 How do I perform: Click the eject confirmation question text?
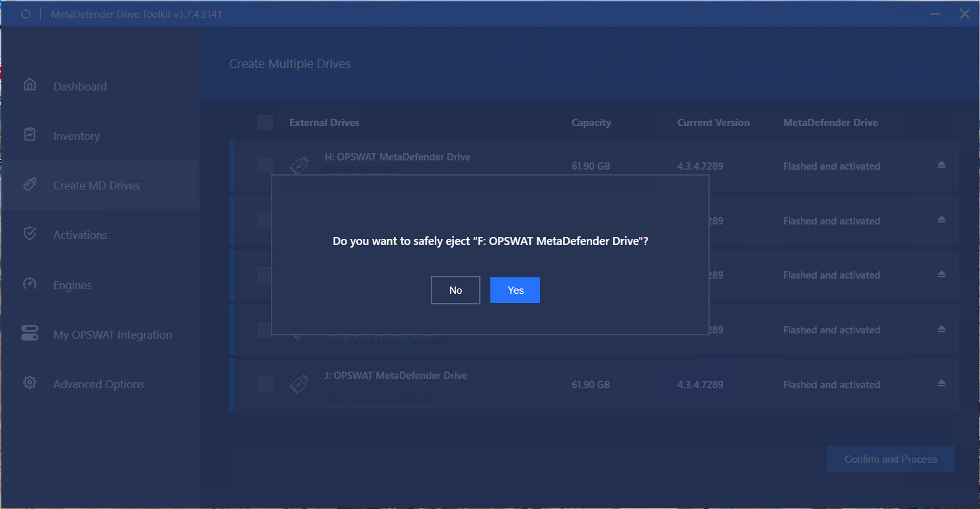pos(490,242)
